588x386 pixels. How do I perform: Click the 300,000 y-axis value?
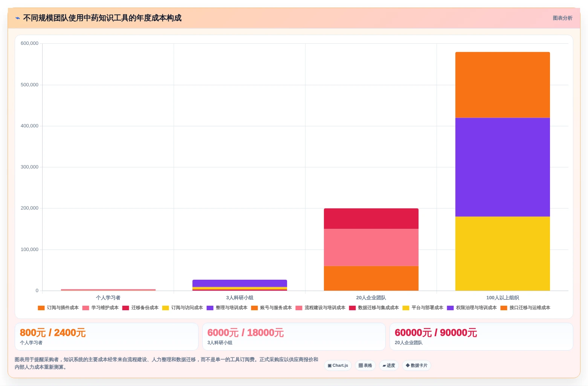[29, 167]
